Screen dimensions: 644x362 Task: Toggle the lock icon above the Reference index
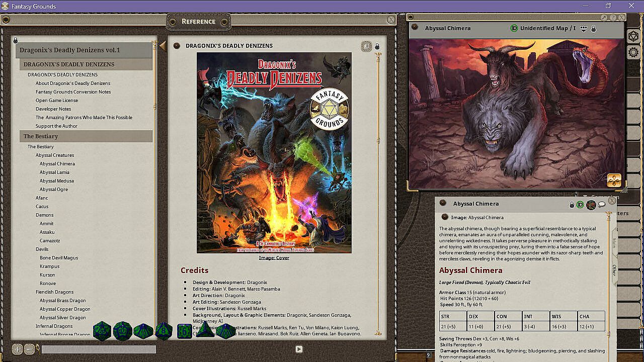[16, 40]
